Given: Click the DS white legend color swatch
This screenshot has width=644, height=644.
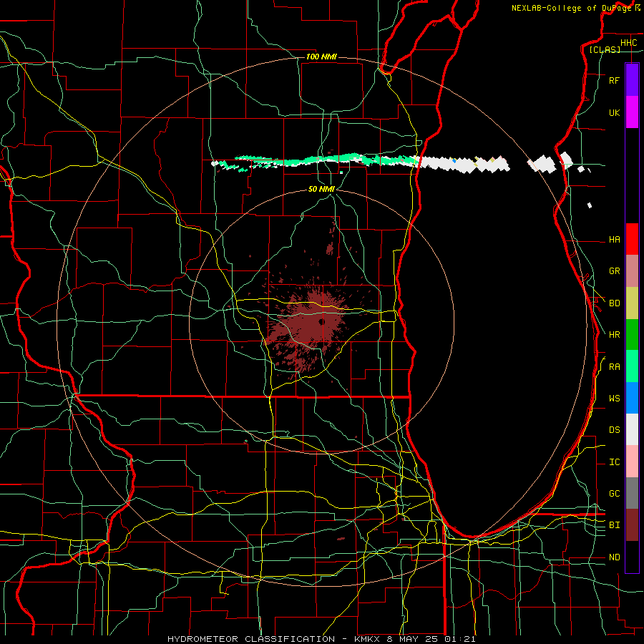Looking at the screenshot, I should point(632,429).
